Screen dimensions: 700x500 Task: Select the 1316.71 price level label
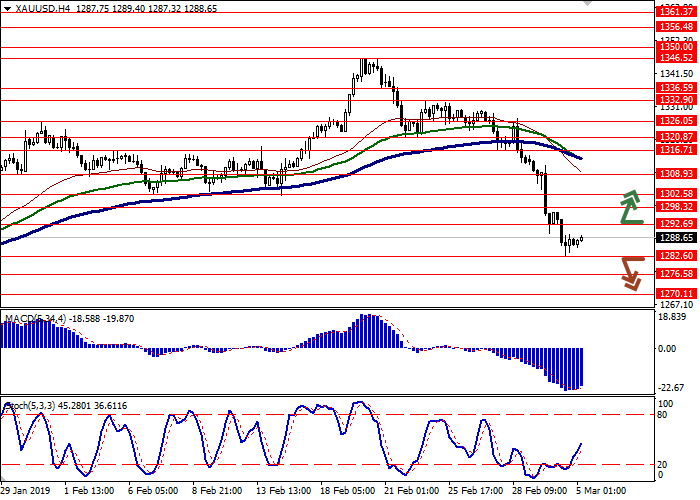coord(676,149)
